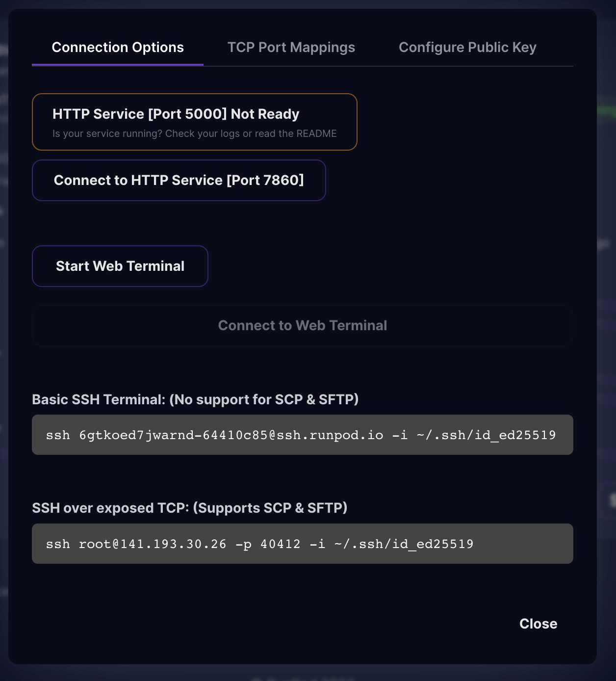Click the id_ed25519 key path text
616x681 pixels.
coord(515,435)
